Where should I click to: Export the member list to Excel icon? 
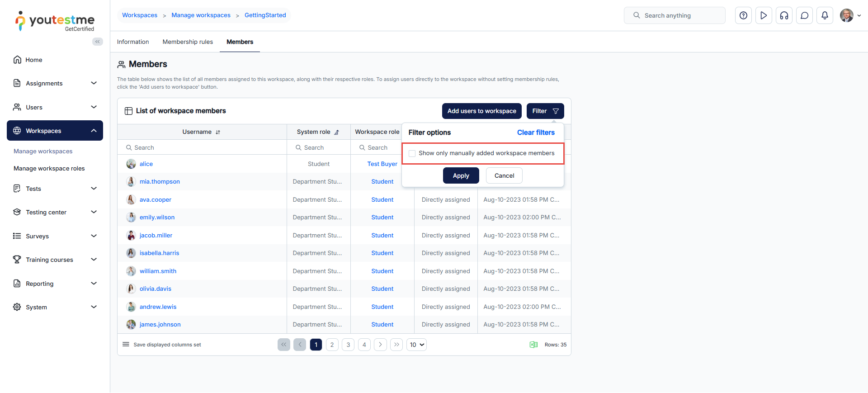coord(533,345)
